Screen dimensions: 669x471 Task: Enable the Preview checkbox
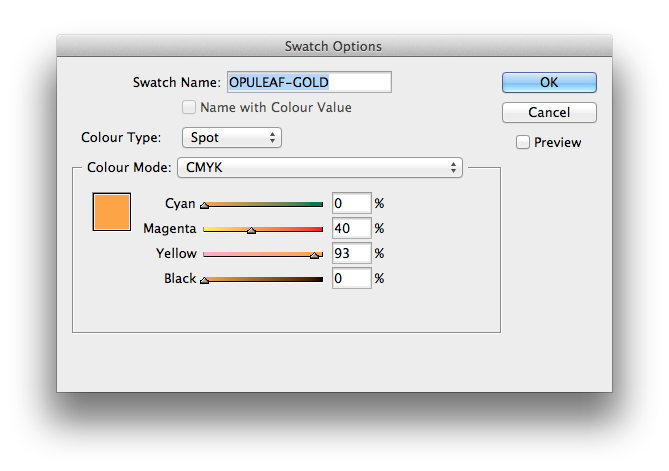click(523, 143)
